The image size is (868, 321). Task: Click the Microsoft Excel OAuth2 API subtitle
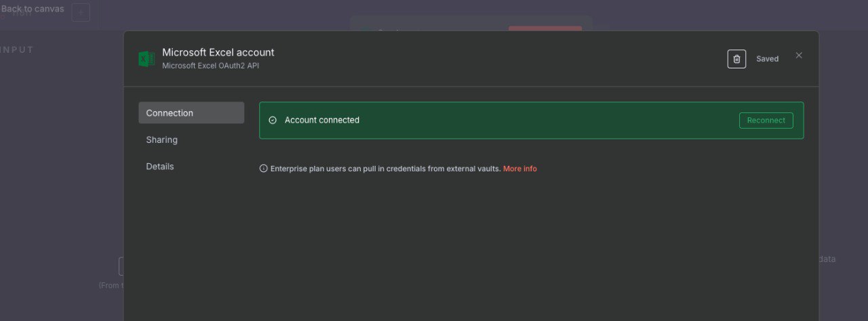coord(210,66)
